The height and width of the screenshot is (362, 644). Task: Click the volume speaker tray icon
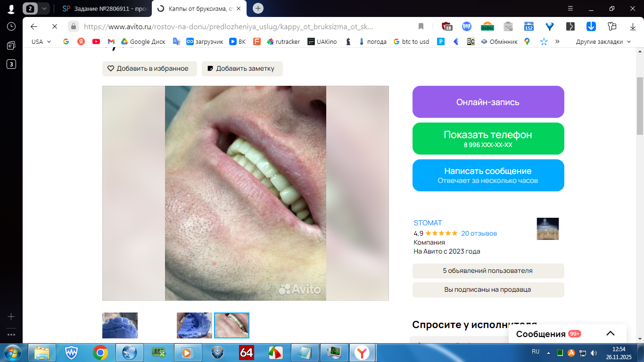594,353
